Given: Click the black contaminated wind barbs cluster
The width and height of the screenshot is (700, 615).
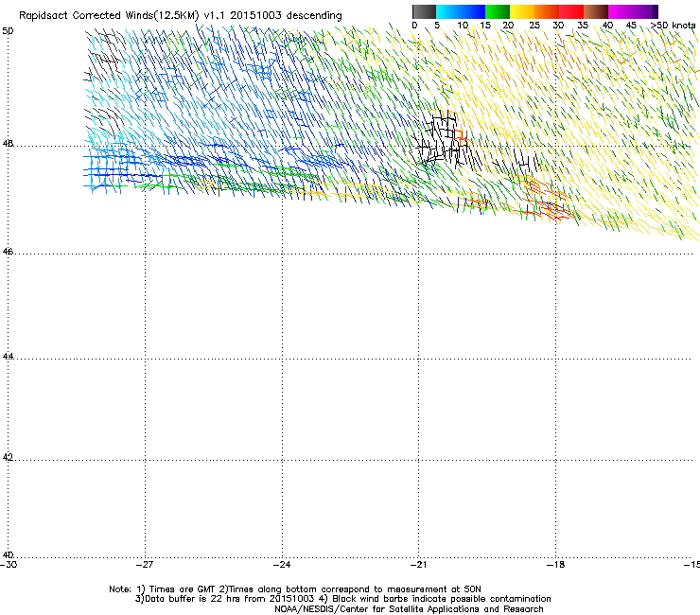Looking at the screenshot, I should (445, 141).
